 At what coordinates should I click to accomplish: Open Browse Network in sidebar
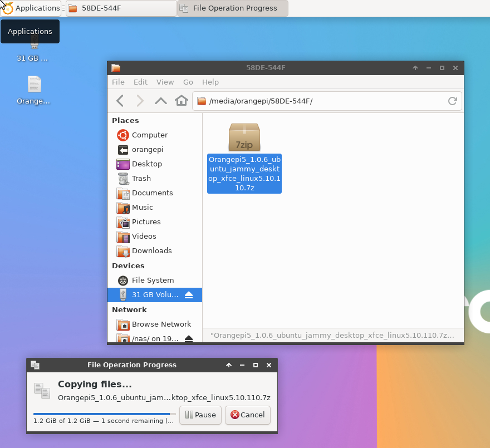pyautogui.click(x=155, y=324)
